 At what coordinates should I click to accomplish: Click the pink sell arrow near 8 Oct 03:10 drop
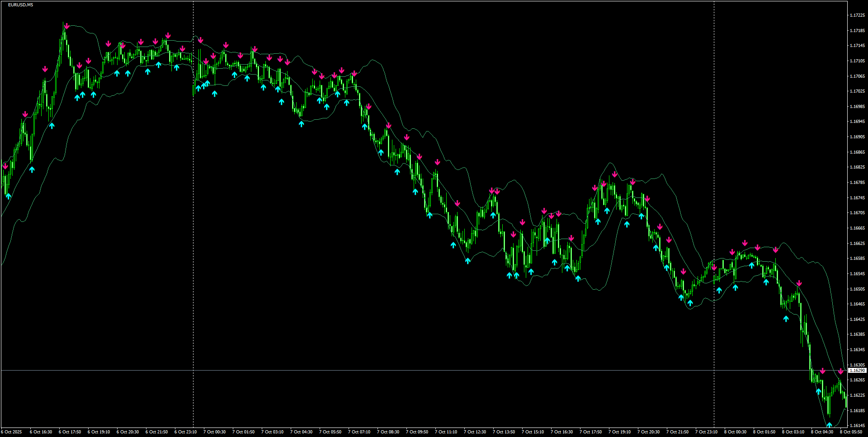[x=799, y=282]
